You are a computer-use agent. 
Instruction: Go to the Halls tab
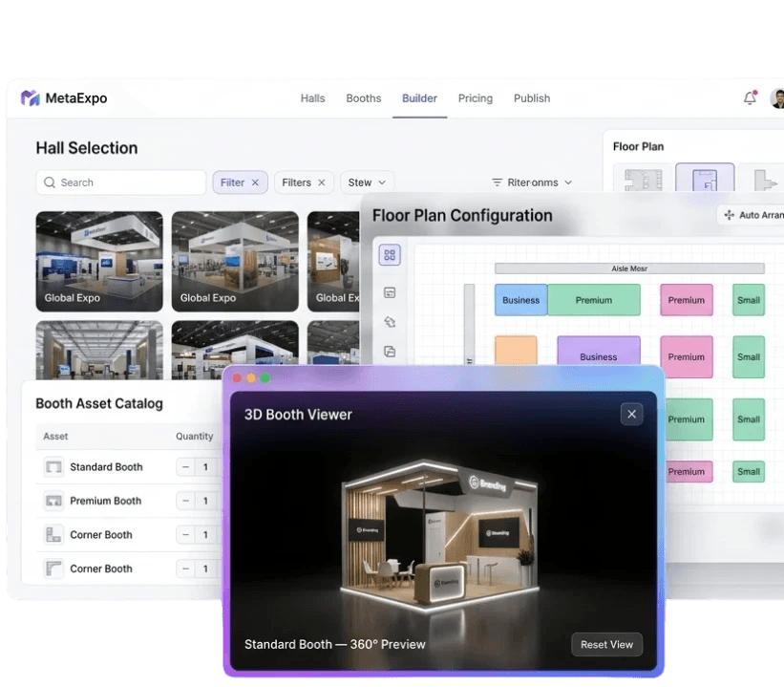point(312,98)
